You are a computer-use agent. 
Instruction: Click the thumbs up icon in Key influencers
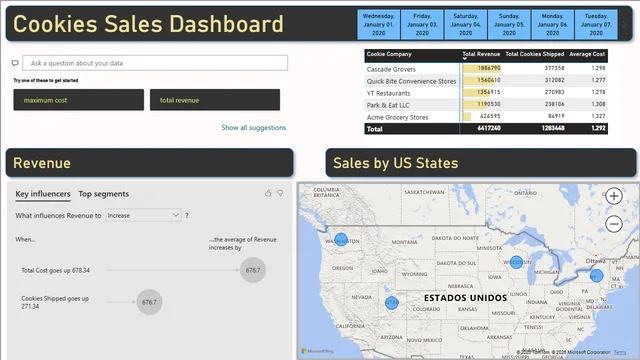[x=268, y=193]
